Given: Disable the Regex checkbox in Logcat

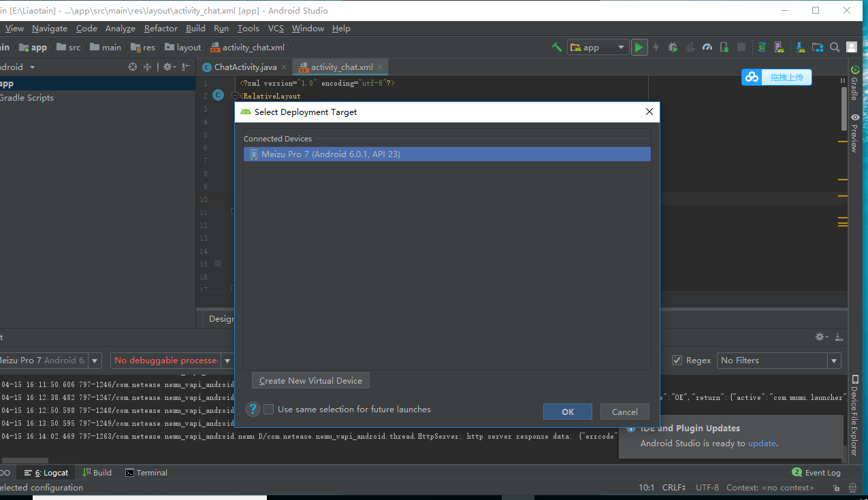Looking at the screenshot, I should coord(676,360).
